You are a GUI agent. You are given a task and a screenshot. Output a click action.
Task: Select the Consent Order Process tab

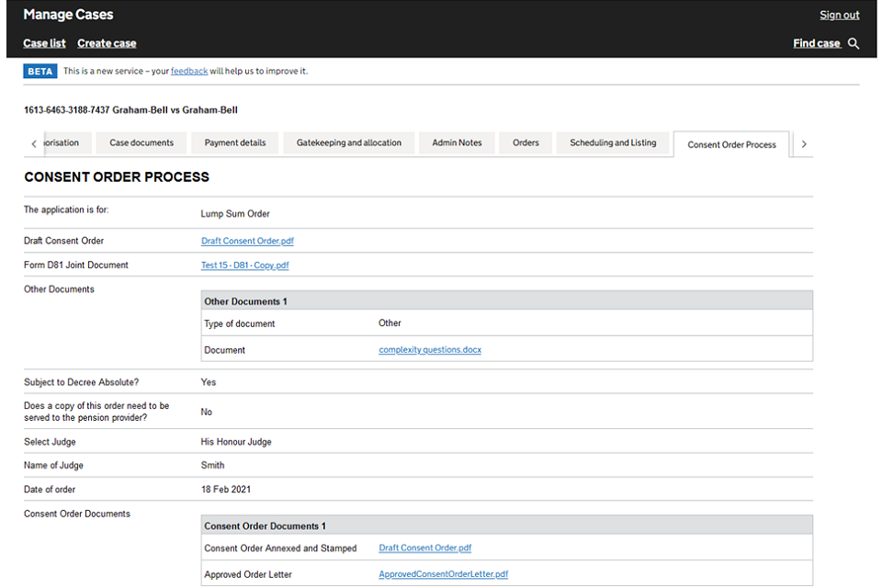(731, 145)
